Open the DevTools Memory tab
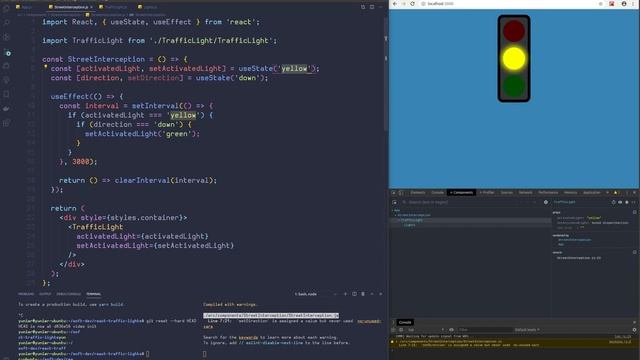 (571, 193)
